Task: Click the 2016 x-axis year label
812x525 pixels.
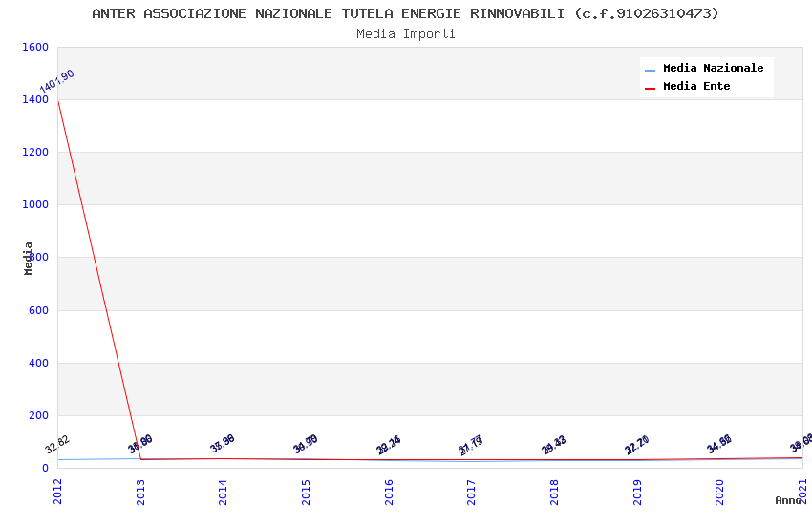Action: click(x=389, y=492)
